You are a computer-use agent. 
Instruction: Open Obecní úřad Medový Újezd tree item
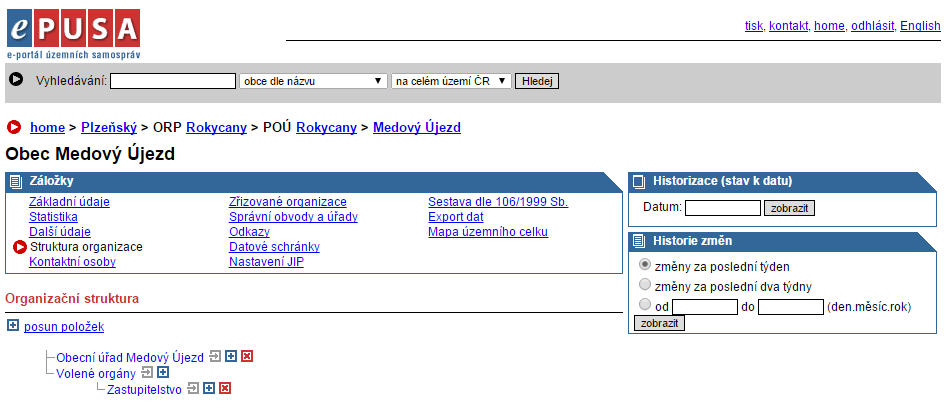pyautogui.click(x=130, y=358)
